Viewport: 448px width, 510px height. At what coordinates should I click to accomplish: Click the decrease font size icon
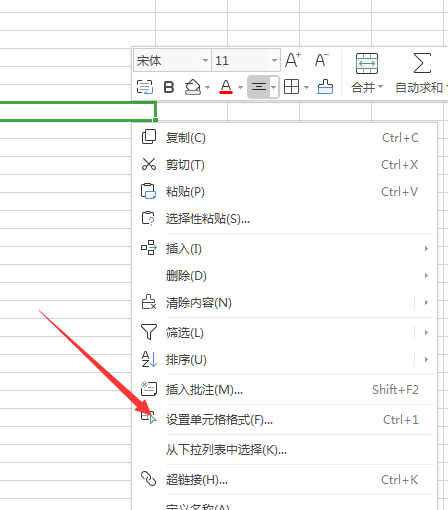(322, 60)
